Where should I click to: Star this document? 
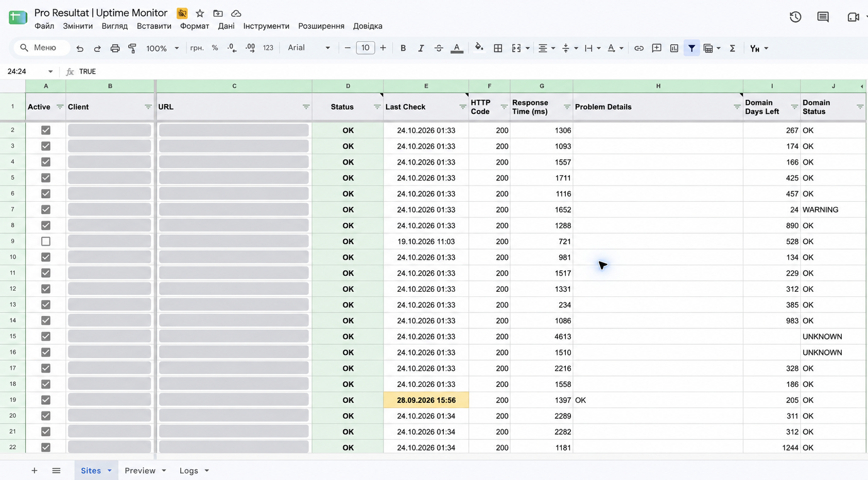point(200,13)
